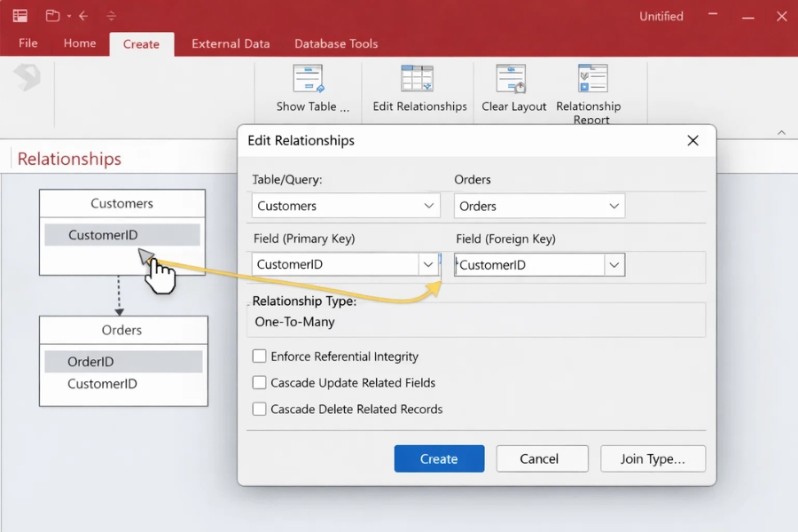Screen dimensions: 798x532
Task: Click the Create button in dialog
Action: [x=439, y=458]
